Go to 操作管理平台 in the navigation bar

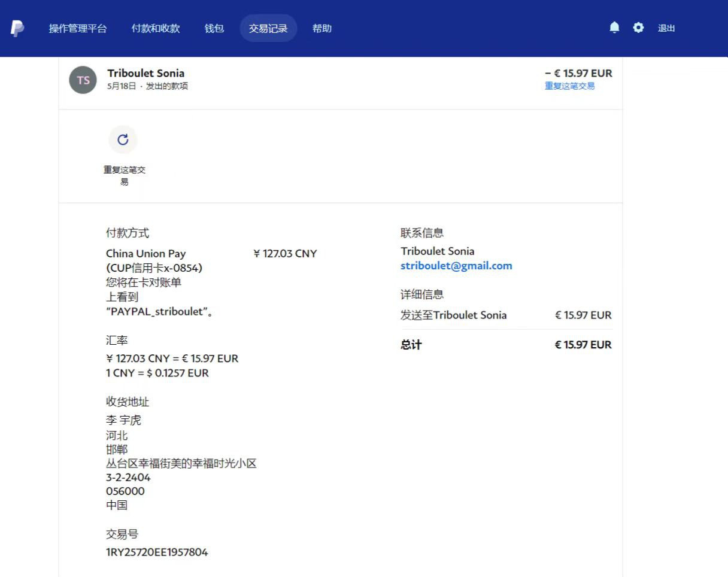[x=78, y=28]
